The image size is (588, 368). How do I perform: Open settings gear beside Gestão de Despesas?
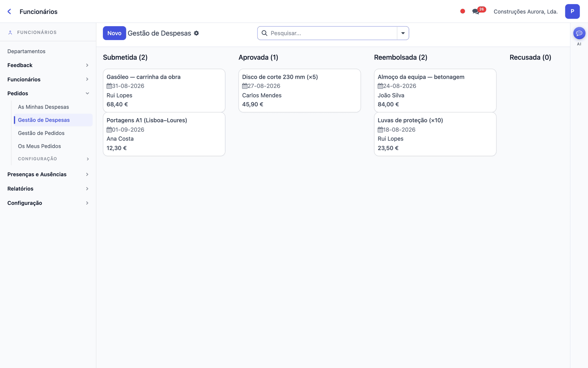click(x=196, y=33)
